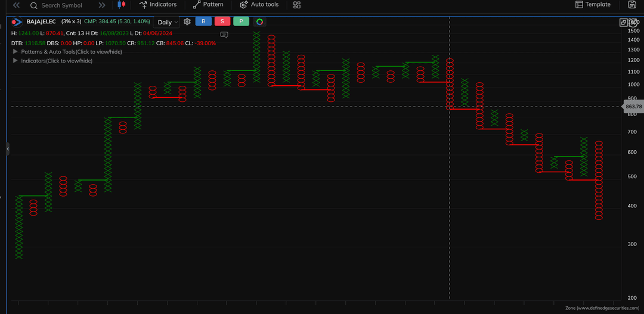644x314 pixels.
Task: Click the pop-out chart window icon
Action: tap(624, 22)
